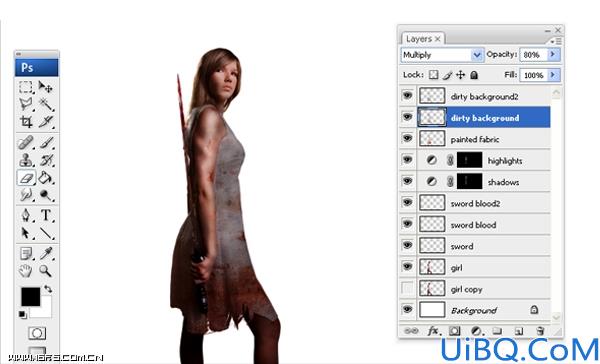The height and width of the screenshot is (364, 600).
Task: Open the Opacity slider arrow
Action: coord(553,55)
